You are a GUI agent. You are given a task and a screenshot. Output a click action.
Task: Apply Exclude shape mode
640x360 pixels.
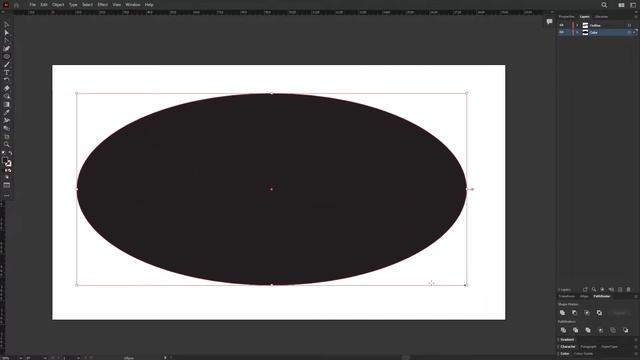click(x=599, y=313)
